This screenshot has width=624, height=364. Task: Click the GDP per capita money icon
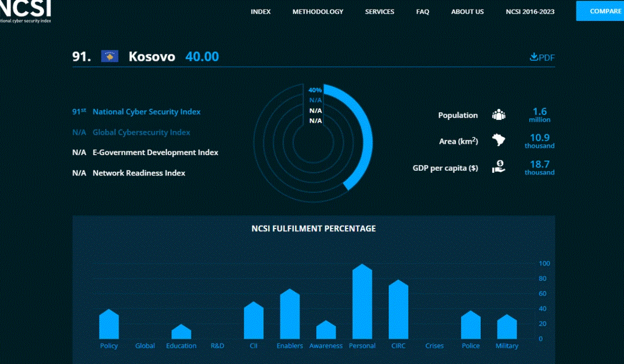click(499, 167)
